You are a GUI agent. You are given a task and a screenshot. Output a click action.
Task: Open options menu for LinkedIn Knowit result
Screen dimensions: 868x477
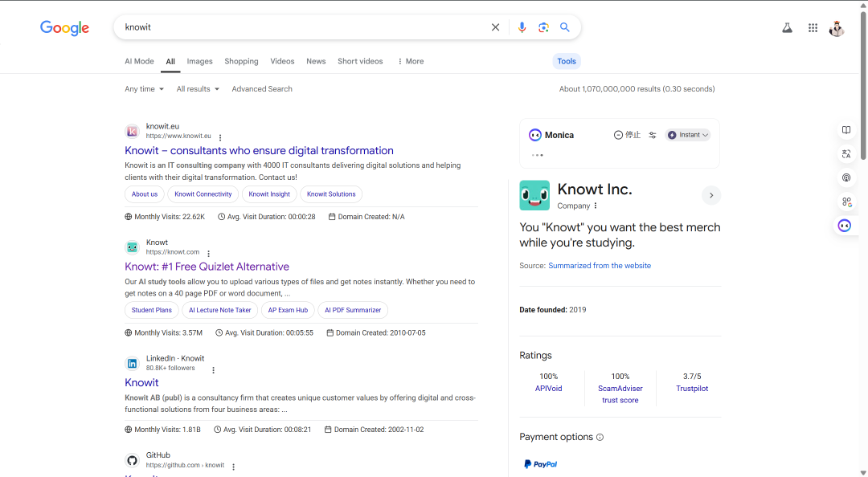click(213, 370)
